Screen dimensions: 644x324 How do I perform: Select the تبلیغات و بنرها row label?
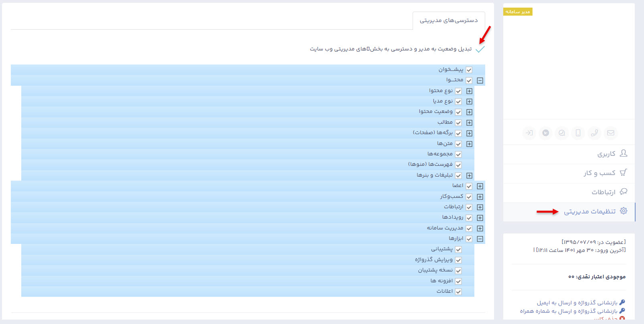pos(435,175)
